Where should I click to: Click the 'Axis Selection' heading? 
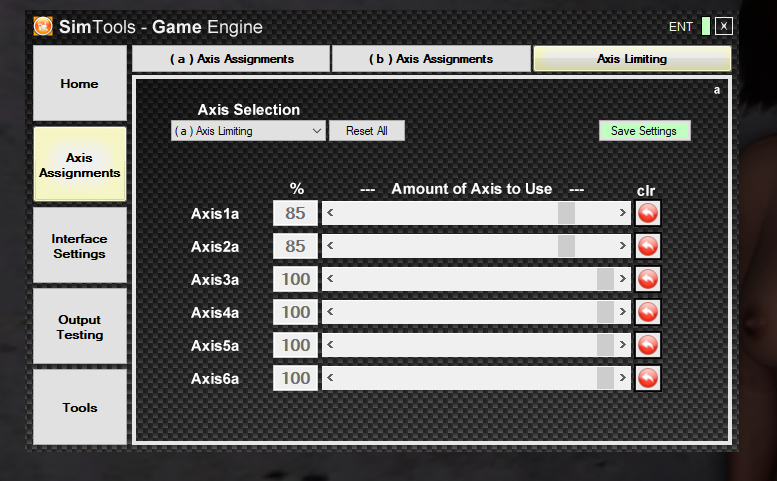click(249, 109)
